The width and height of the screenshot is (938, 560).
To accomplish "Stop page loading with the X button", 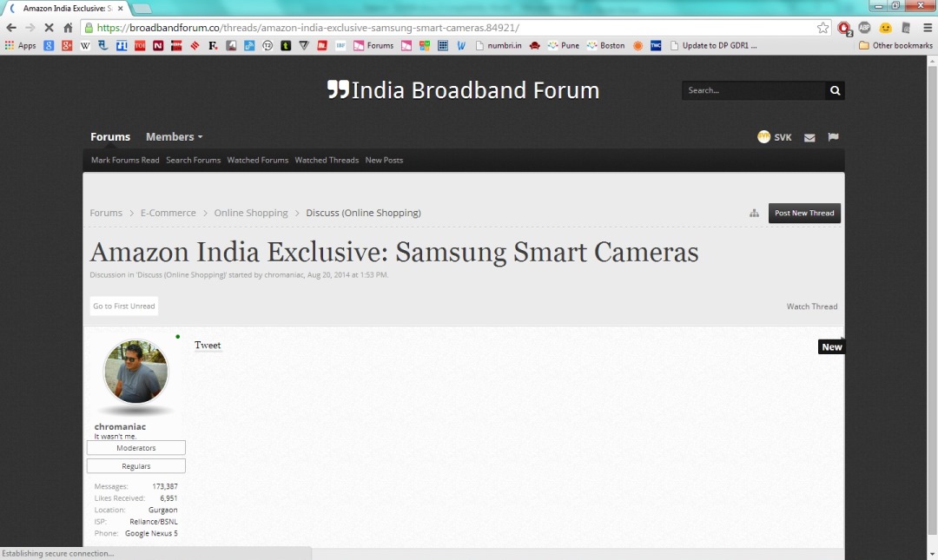I will click(49, 28).
